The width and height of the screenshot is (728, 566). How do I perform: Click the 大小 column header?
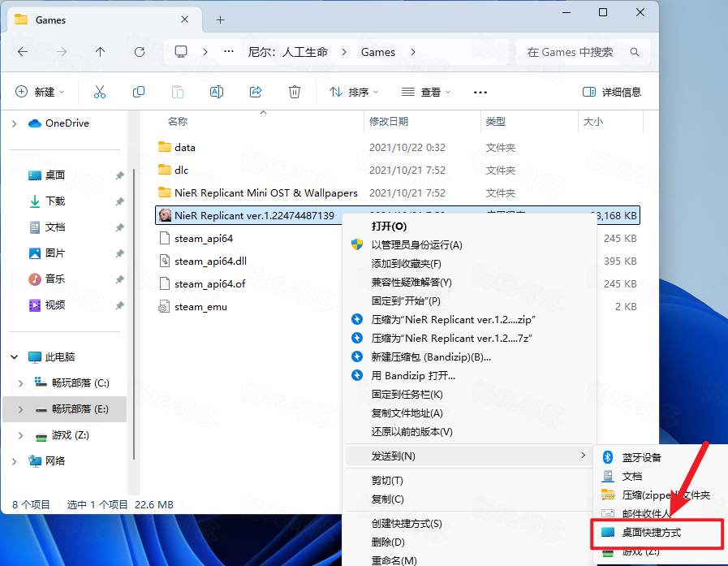click(593, 122)
